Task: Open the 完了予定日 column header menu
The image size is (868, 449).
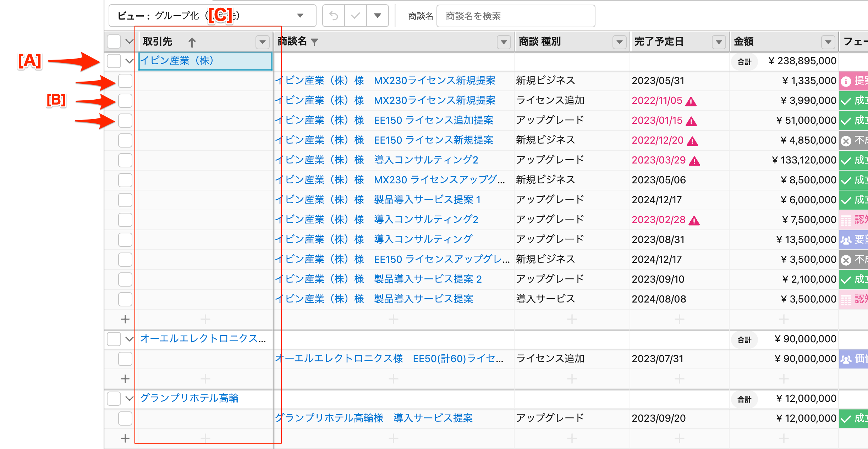Action: click(719, 42)
